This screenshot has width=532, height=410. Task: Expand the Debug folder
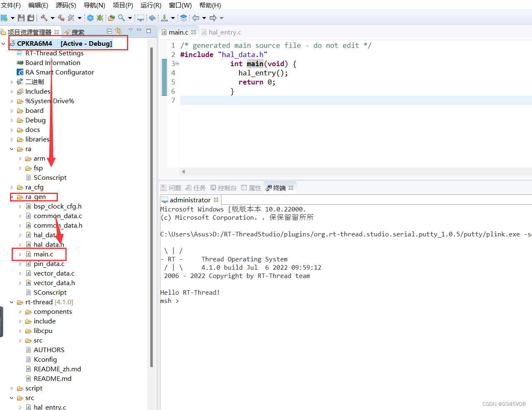(12, 120)
